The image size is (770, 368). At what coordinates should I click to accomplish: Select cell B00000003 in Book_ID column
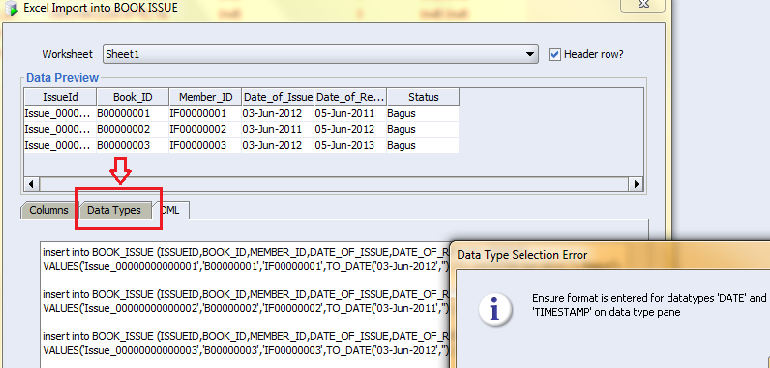point(133,145)
